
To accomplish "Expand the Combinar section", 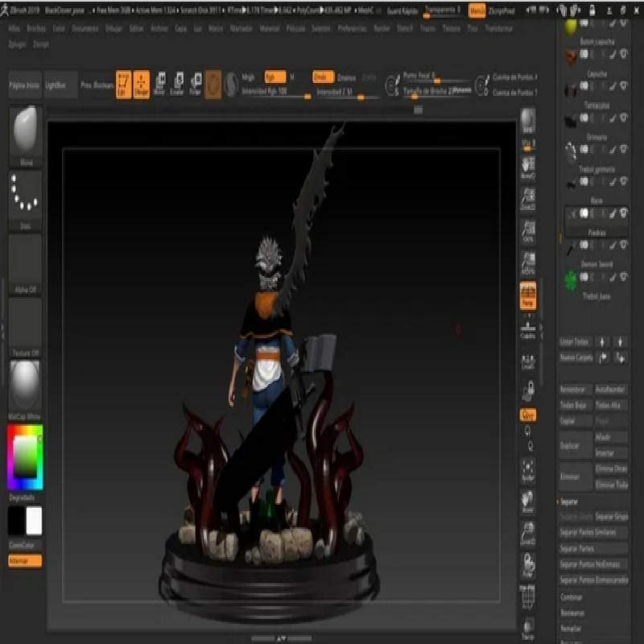I will (572, 597).
